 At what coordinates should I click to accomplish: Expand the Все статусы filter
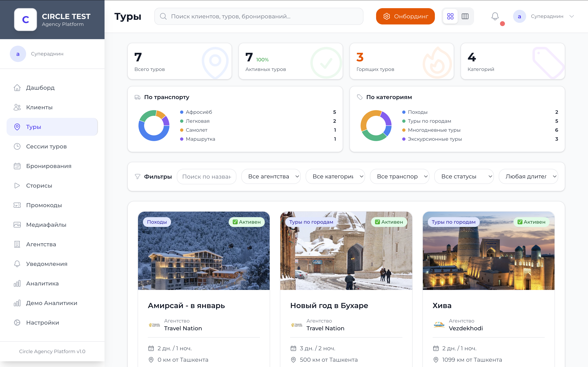point(464,176)
